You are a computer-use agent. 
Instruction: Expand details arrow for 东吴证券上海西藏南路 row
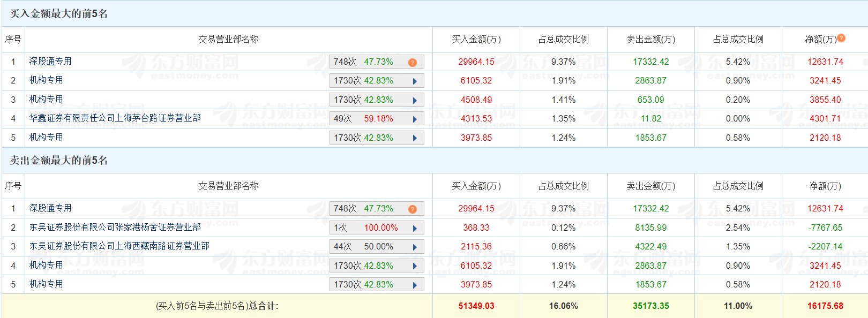[x=415, y=247]
